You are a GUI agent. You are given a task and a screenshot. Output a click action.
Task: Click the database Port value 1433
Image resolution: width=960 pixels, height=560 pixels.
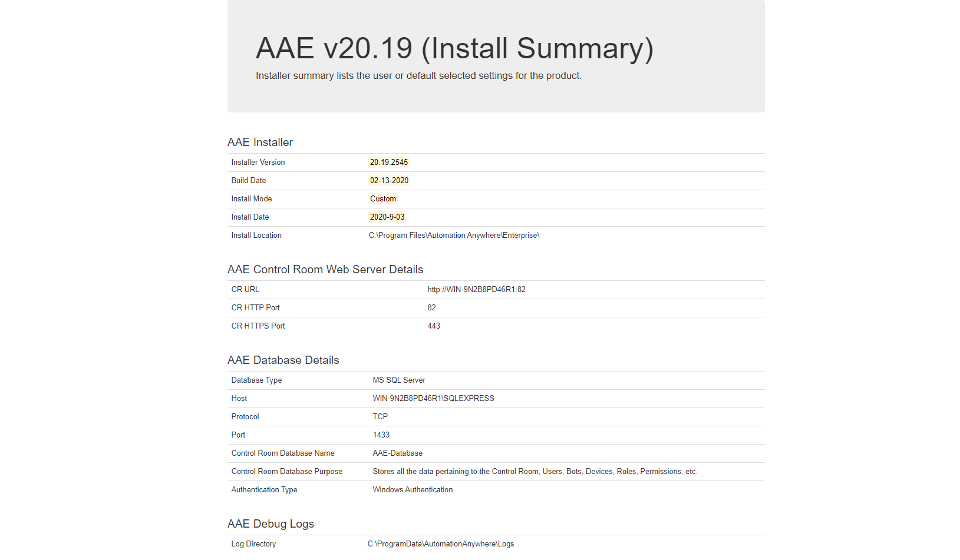tap(381, 435)
